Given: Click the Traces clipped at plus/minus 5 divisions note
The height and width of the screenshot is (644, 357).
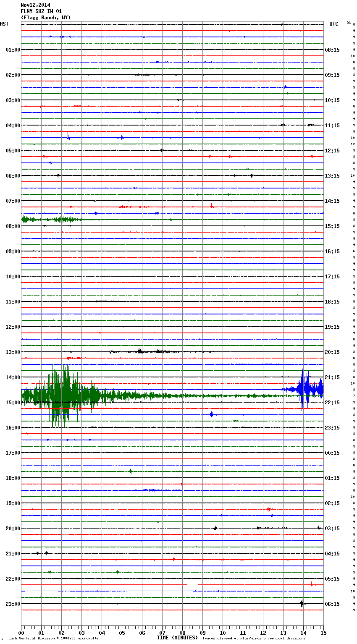Looking at the screenshot, I should 254,638.
